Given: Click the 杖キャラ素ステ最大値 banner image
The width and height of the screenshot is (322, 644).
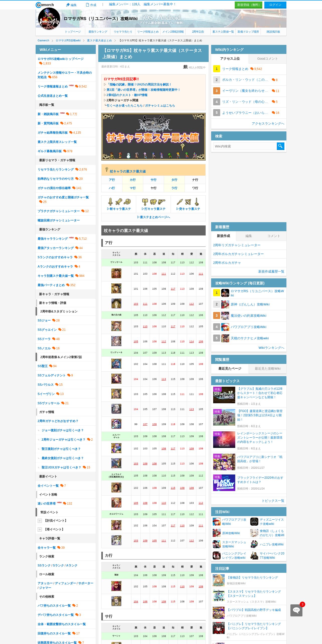Looking at the screenshot, I should point(153,137).
